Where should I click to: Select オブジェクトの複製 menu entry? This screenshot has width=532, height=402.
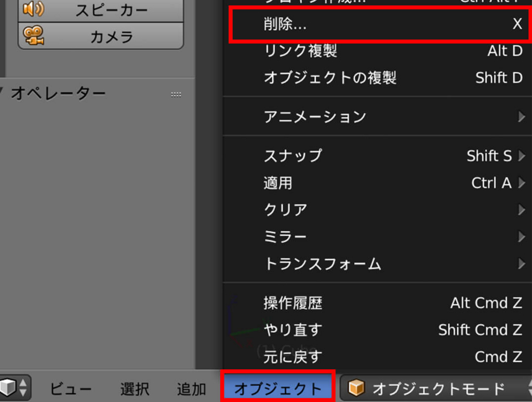click(x=377, y=78)
